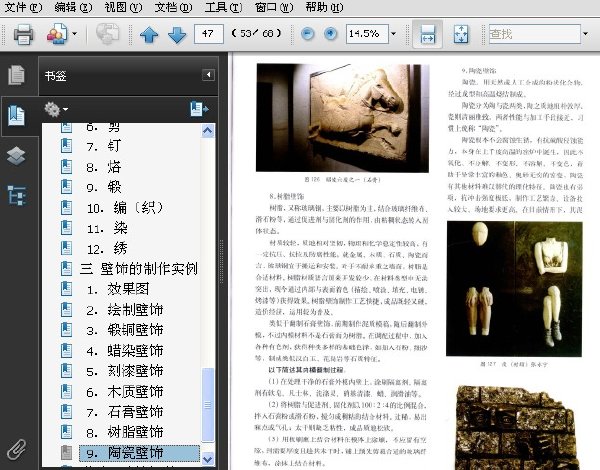Select bookmark 8. 烙
The height and width of the screenshot is (470, 600).
pos(104,167)
